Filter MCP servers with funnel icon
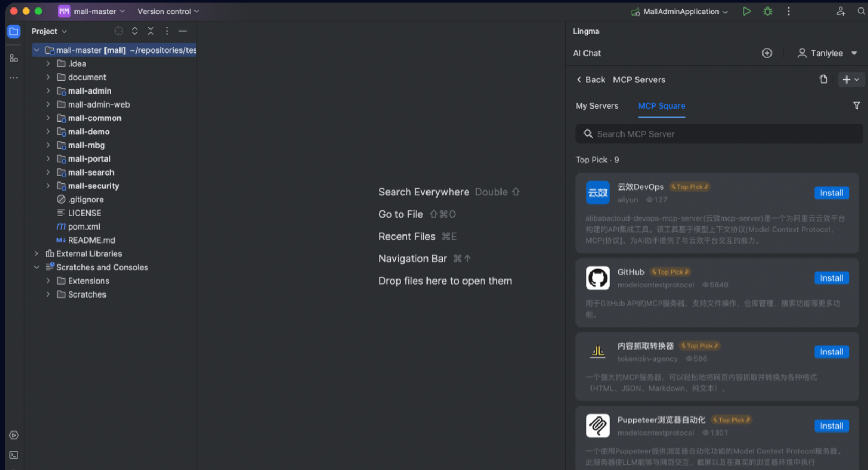The width and height of the screenshot is (868, 470). (856, 105)
